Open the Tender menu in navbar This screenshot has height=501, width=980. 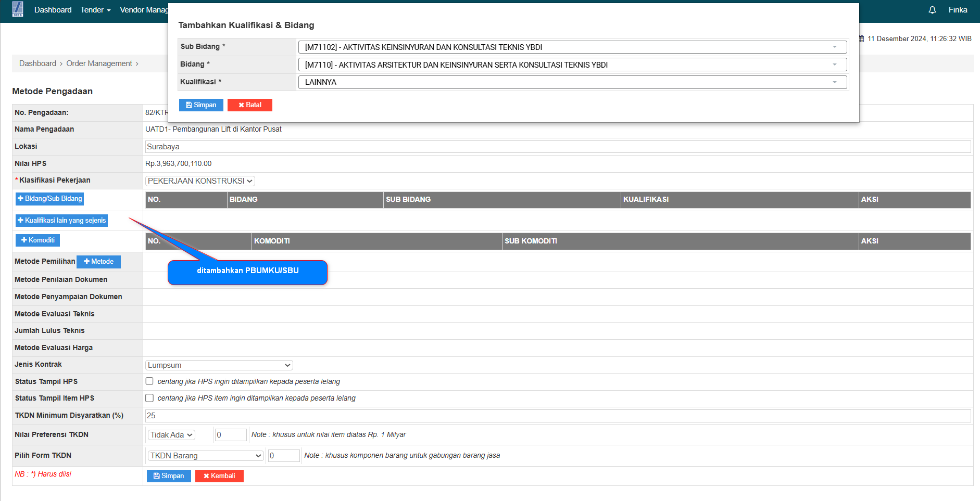[x=95, y=10]
